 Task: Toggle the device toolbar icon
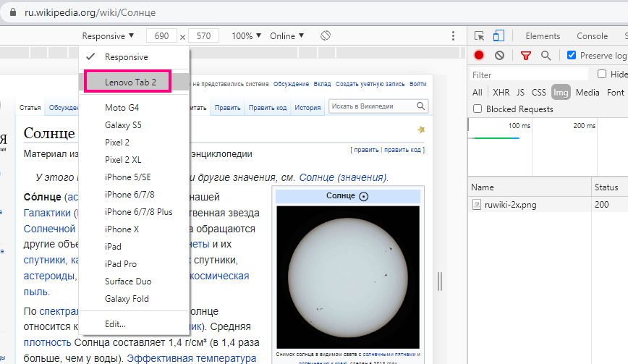pyautogui.click(x=498, y=35)
